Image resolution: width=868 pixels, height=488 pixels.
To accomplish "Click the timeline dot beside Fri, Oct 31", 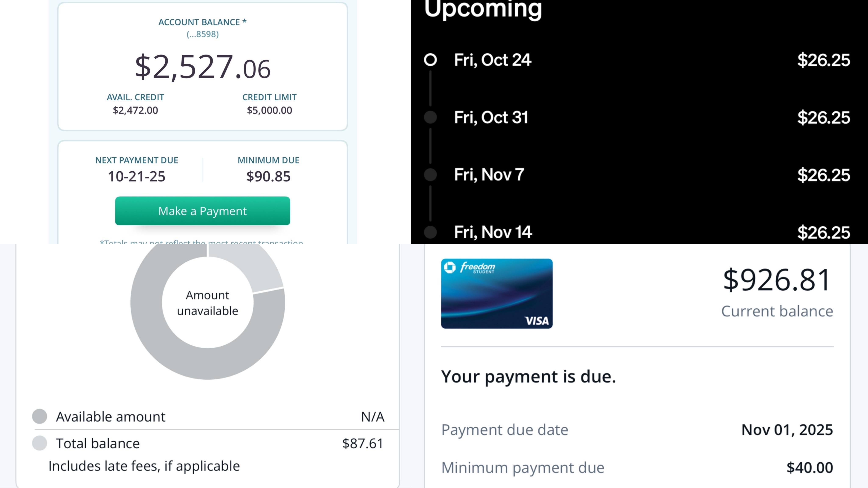I will pos(430,117).
